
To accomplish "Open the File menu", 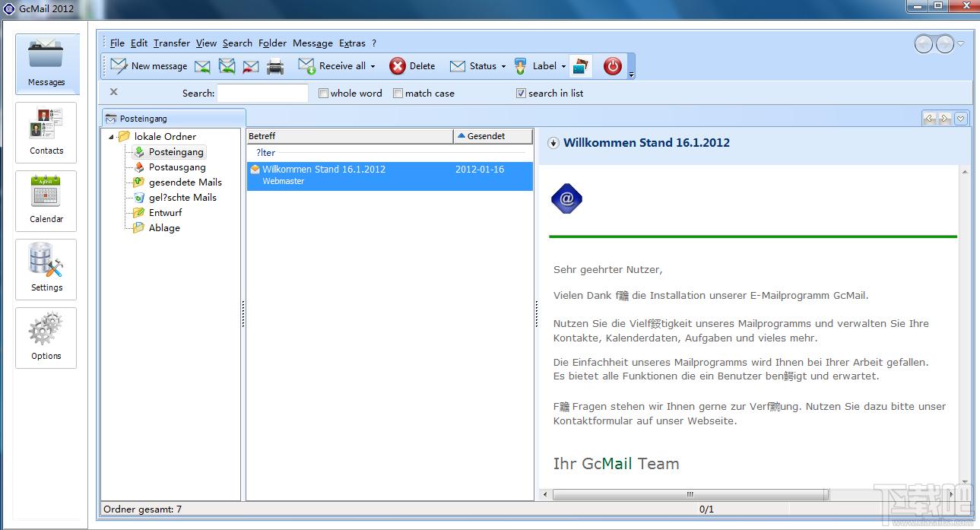I will point(117,43).
